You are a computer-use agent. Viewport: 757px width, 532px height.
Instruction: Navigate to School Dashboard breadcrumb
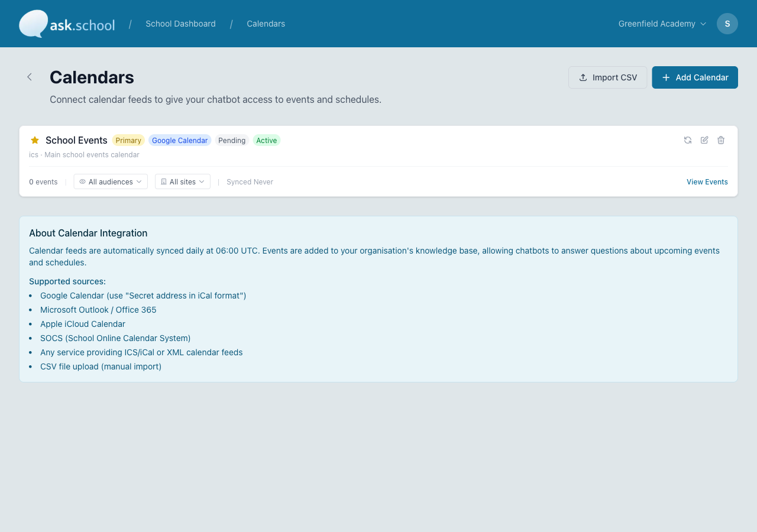180,24
